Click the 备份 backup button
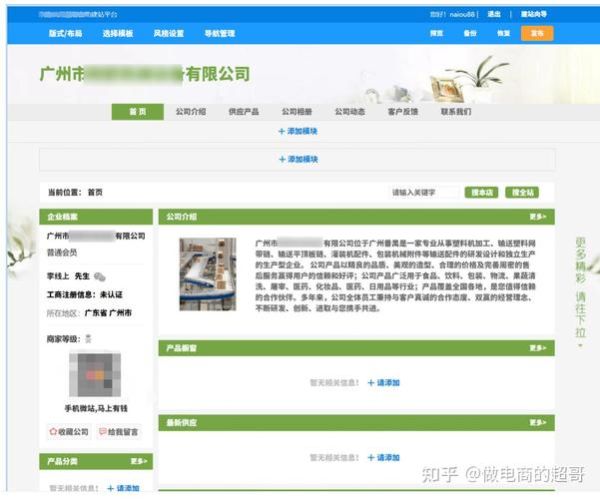This screenshot has width=600, height=499. (x=470, y=33)
